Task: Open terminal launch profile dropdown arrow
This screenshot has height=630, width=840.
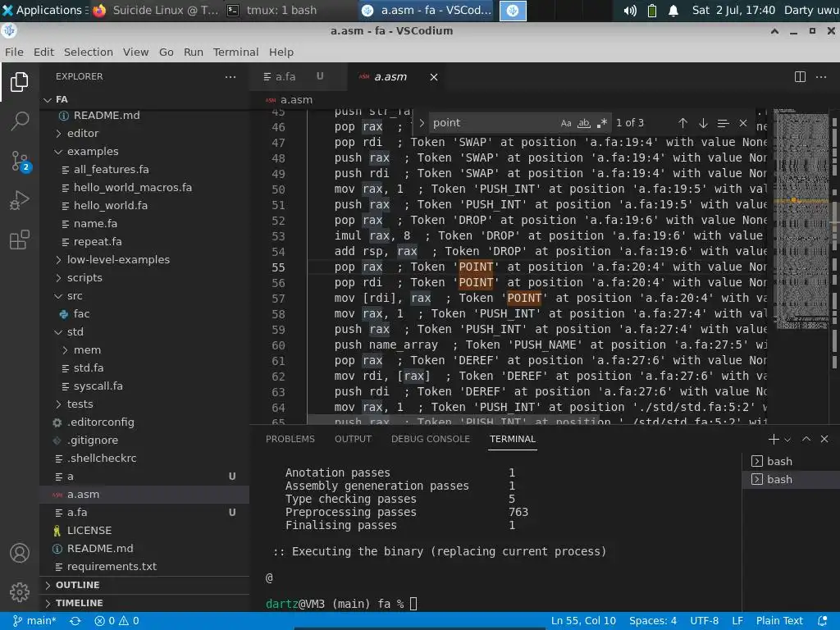Action: click(787, 440)
